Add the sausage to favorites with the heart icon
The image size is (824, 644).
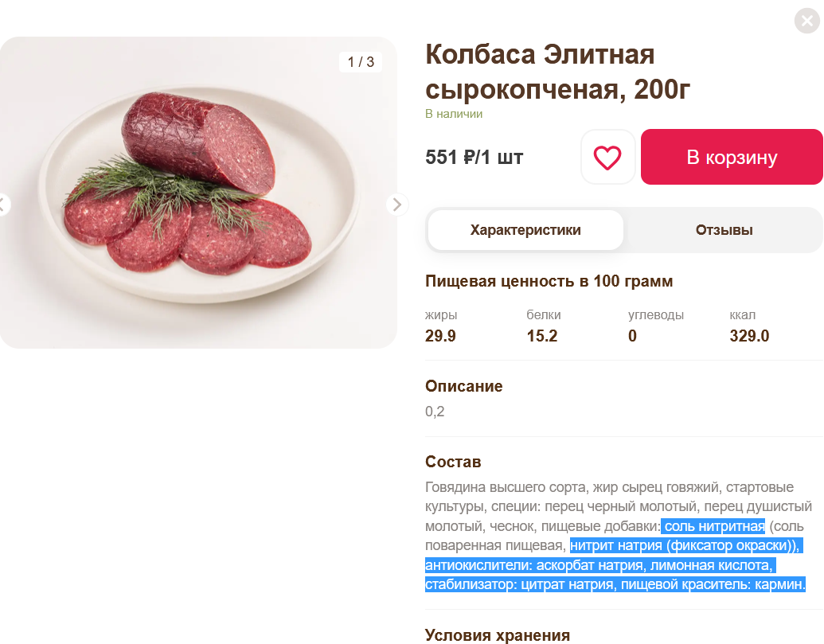(607, 157)
